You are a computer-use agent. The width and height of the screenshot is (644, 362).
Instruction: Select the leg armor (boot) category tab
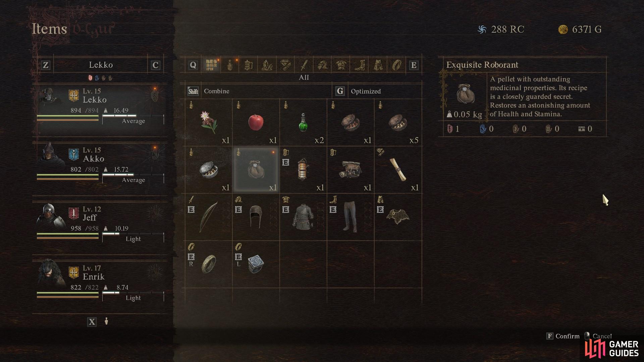[360, 65]
